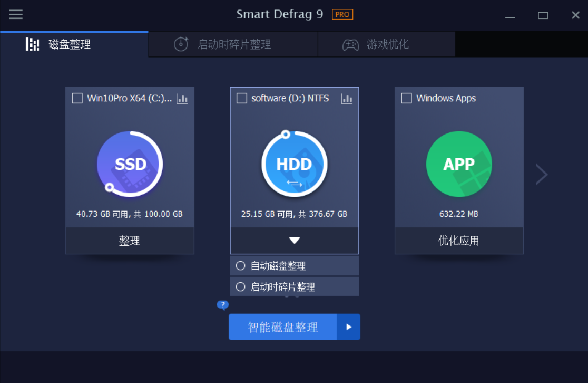This screenshot has width=588, height=383.
Task: Open the help question mark tooltip
Action: click(x=222, y=305)
